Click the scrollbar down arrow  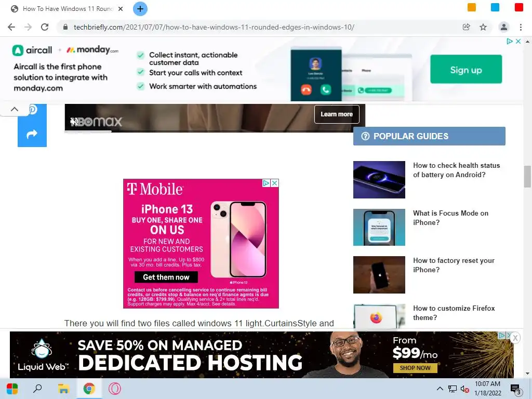(x=527, y=374)
